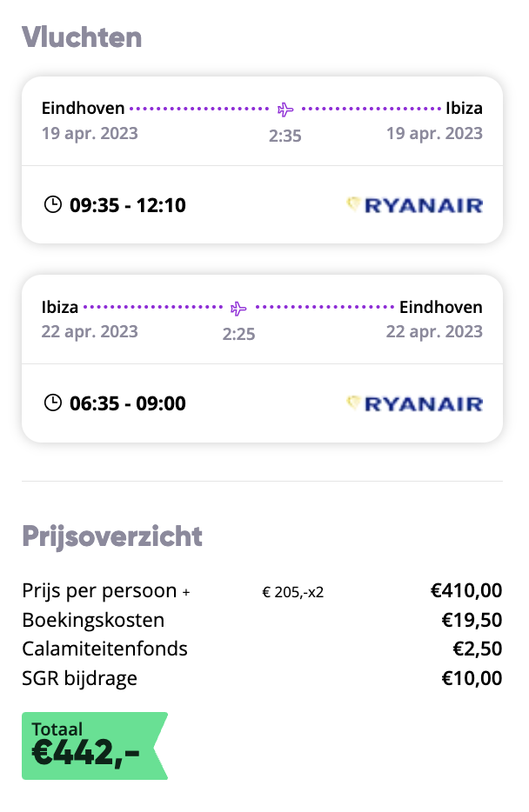Click the Eindhoven departure city on first flight
This screenshot has width=529, height=812.
83,108
